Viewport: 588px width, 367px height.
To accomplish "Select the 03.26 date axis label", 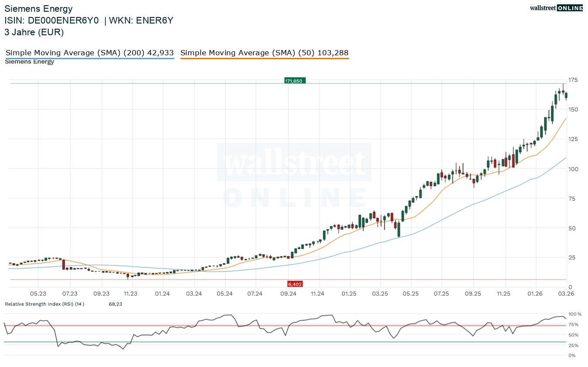I will pyautogui.click(x=566, y=293).
